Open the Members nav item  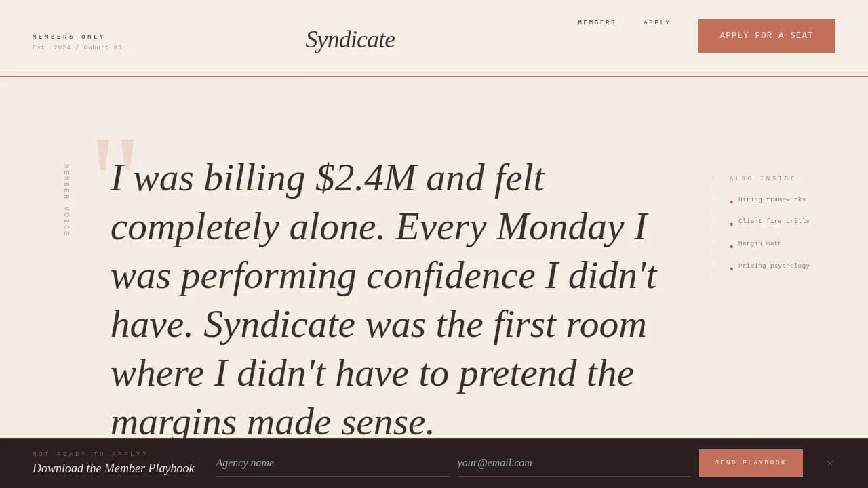(x=597, y=23)
